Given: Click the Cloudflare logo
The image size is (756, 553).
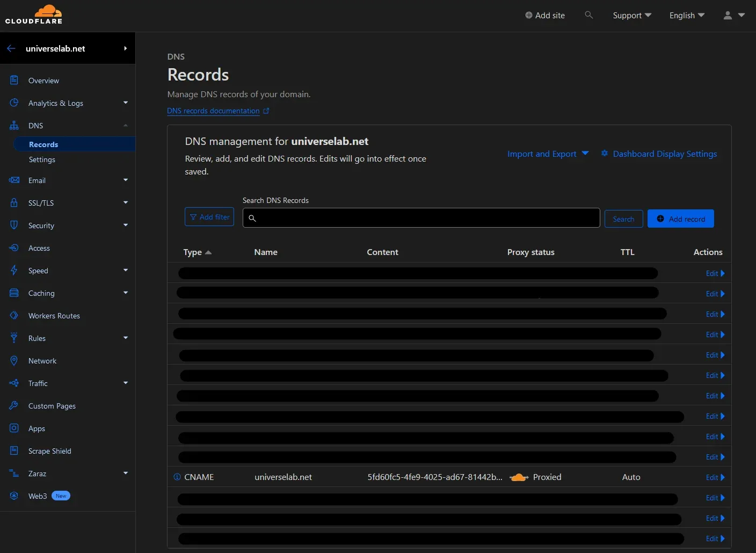Looking at the screenshot, I should tap(33, 14).
